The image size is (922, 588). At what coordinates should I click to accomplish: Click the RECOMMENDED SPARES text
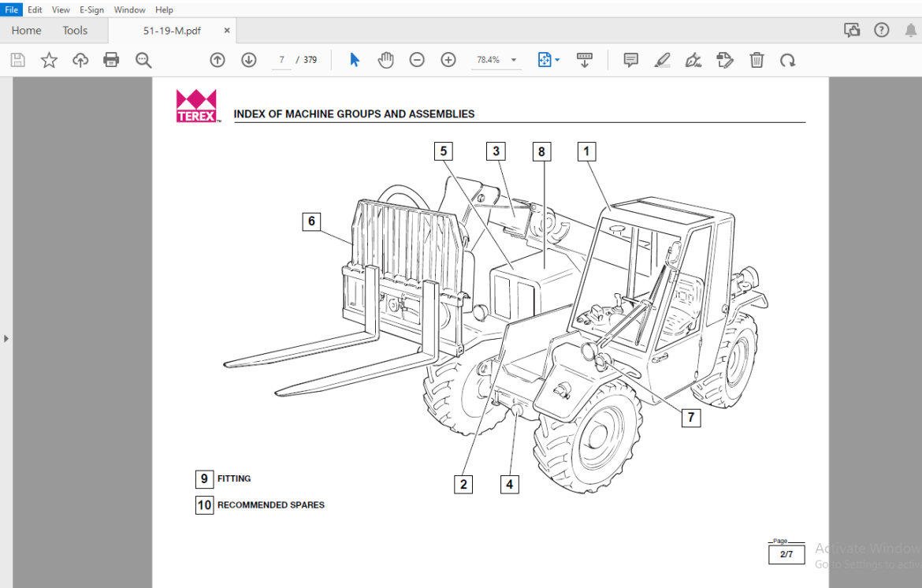click(271, 505)
